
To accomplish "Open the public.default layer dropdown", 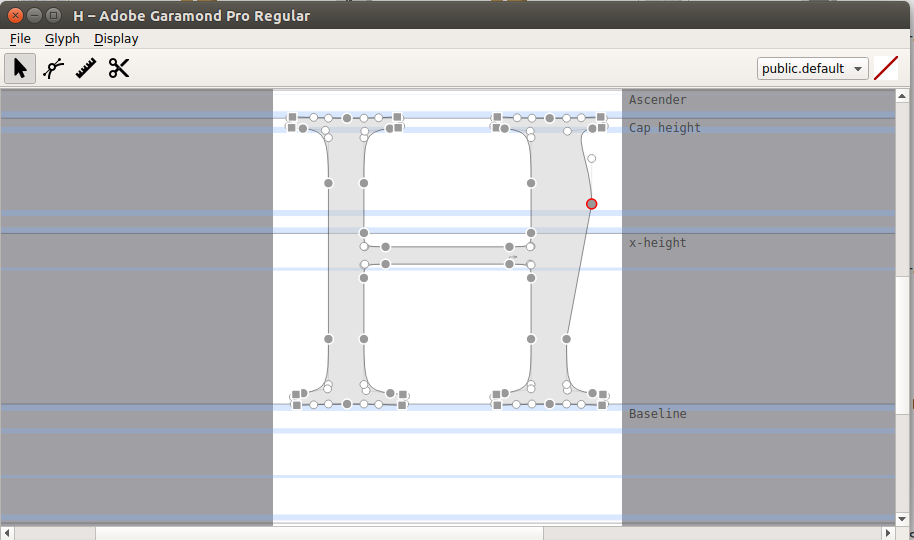I will tap(813, 68).
